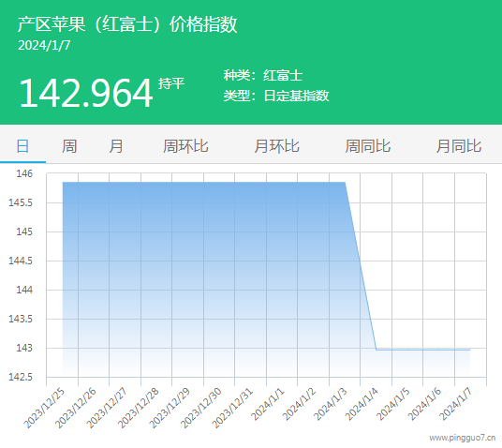
Task: Open the 周同比 tab
Action: pos(367,146)
